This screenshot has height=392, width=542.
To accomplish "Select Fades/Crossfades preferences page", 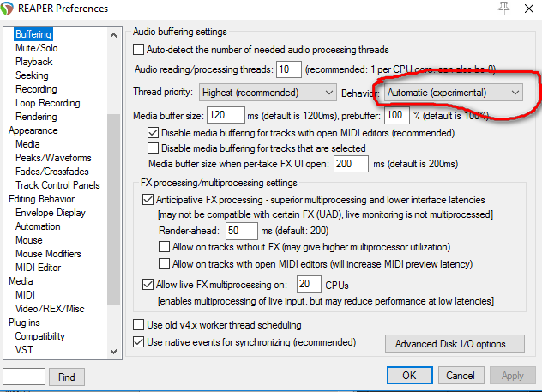I will 51,172.
